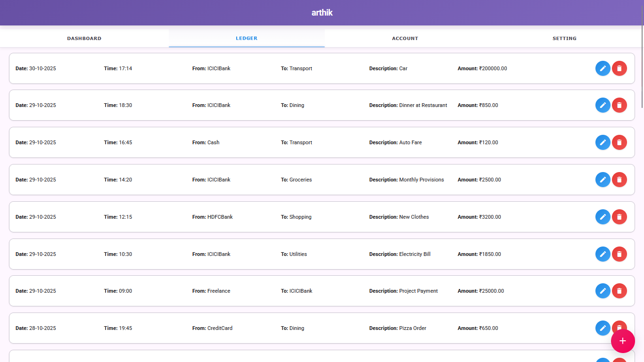Edit the Car transaction entry
The height and width of the screenshot is (362, 644).
coord(603,68)
